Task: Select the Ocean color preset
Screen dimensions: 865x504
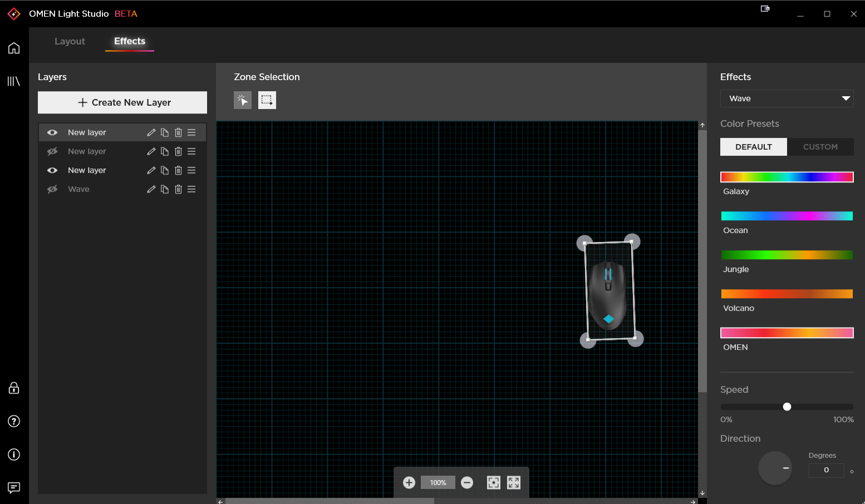Action: pyautogui.click(x=787, y=216)
